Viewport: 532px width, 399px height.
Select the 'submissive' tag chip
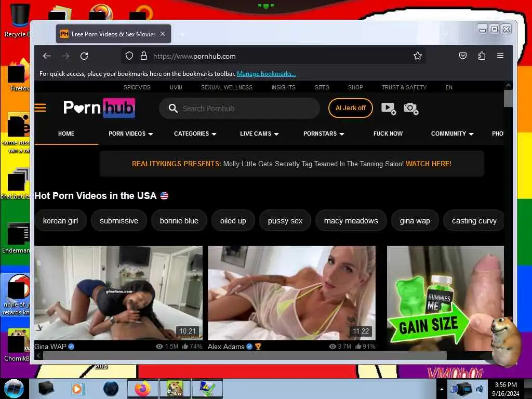[119, 221]
